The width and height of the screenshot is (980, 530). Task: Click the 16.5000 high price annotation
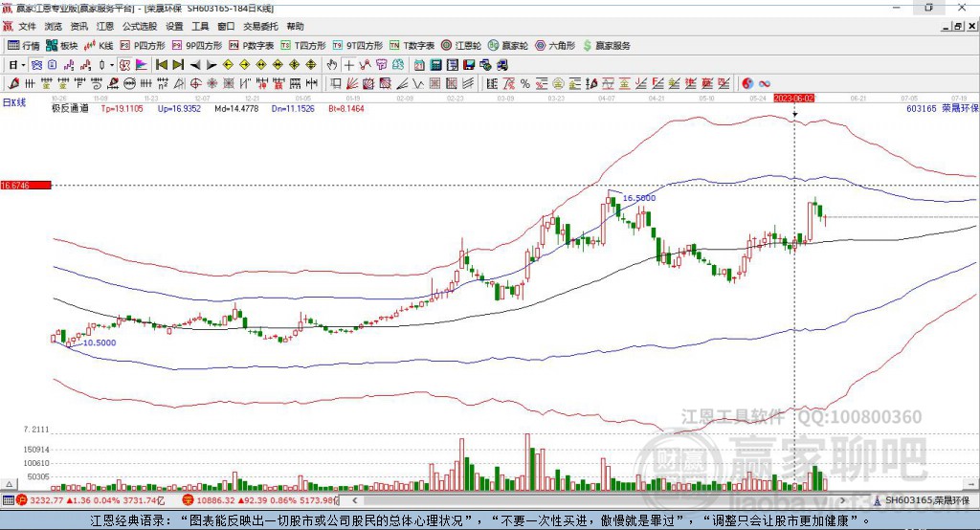pos(639,198)
